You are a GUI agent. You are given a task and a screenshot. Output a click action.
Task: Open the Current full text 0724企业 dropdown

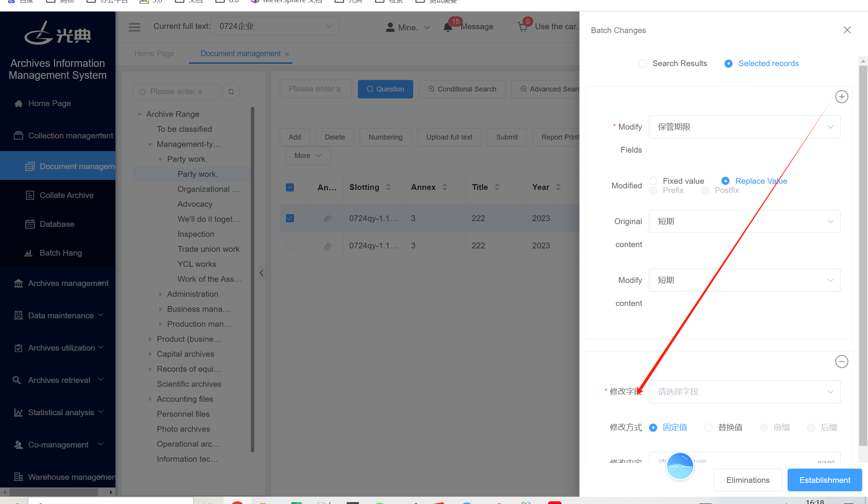275,26
